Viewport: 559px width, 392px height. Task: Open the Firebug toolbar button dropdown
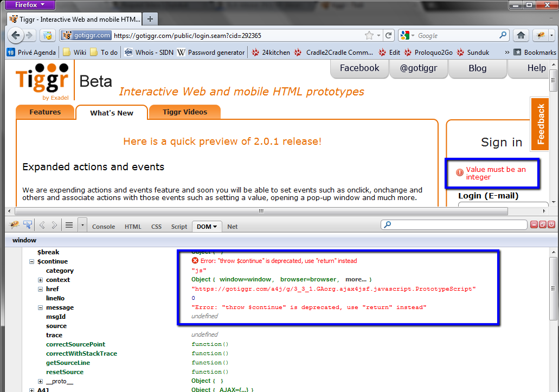(551, 35)
